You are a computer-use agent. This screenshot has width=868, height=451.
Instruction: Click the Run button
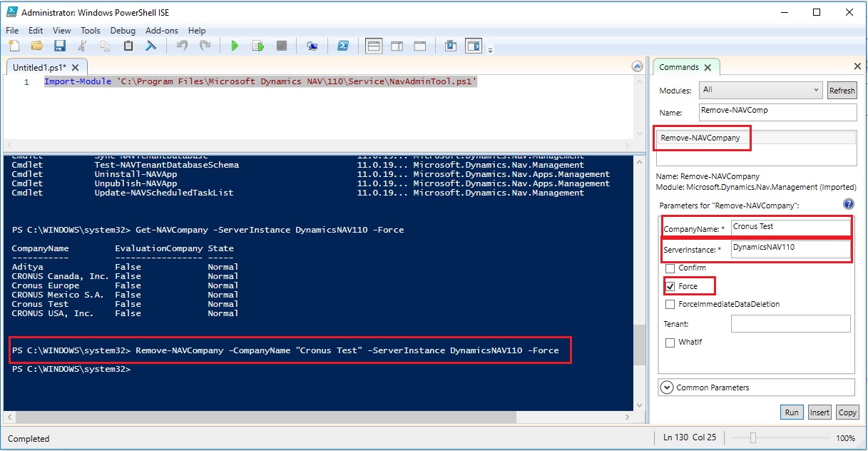pyautogui.click(x=792, y=412)
